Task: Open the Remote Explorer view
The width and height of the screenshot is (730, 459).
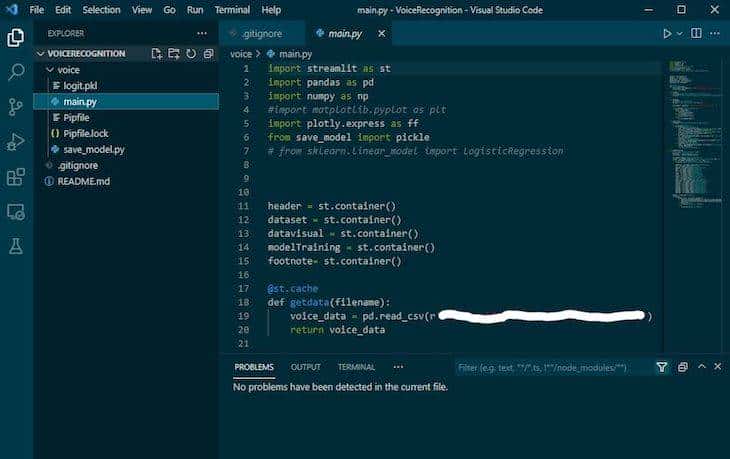Action: pos(16,212)
